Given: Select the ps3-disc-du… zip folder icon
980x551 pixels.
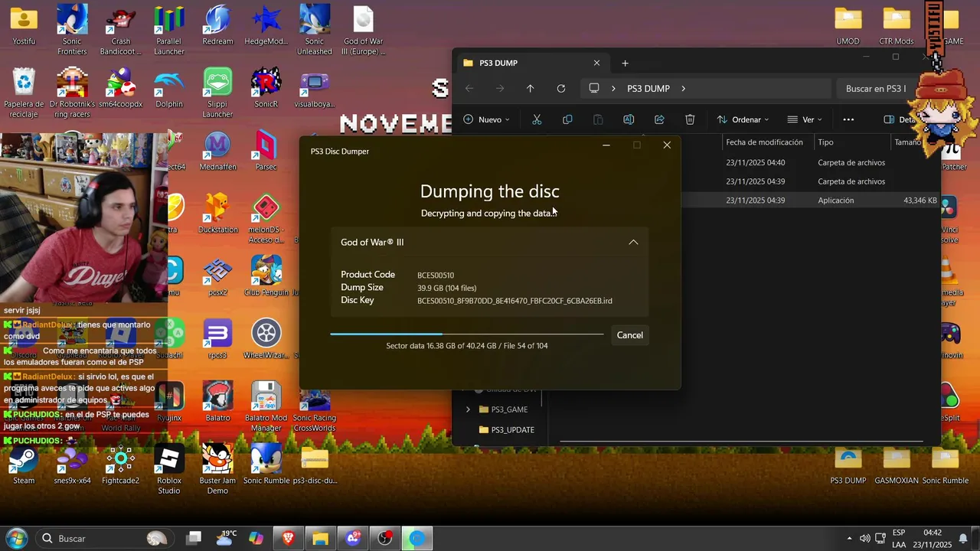Looking at the screenshot, I should pos(314,465).
